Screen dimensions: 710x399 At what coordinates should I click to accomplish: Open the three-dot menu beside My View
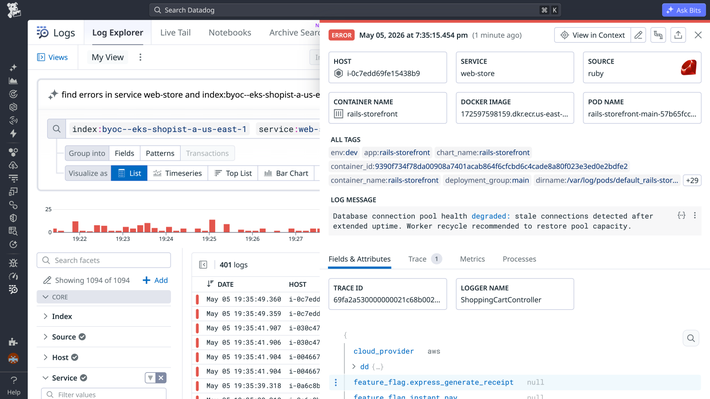pos(140,57)
